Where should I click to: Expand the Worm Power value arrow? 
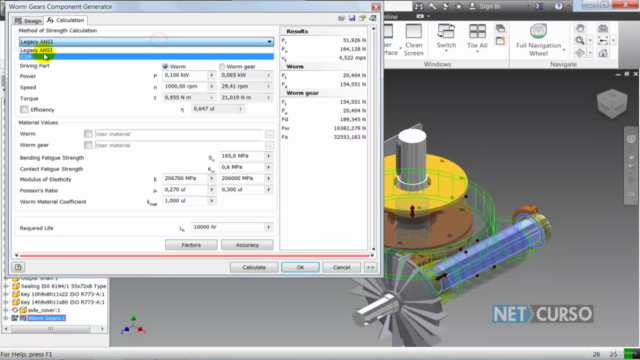click(x=211, y=76)
